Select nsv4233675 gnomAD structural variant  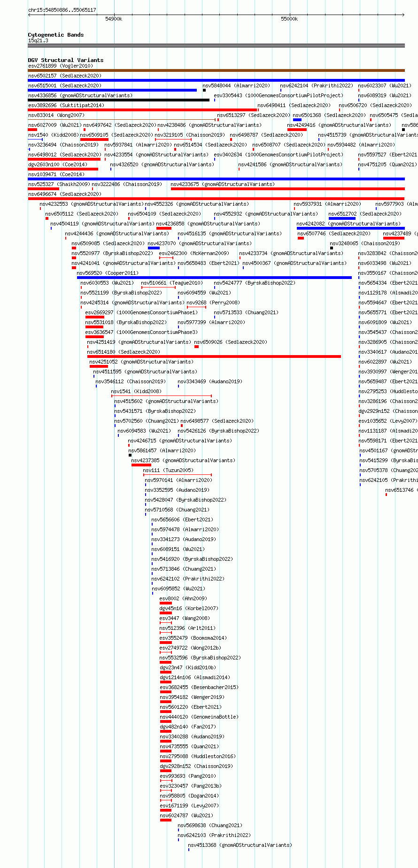pos(223,184)
